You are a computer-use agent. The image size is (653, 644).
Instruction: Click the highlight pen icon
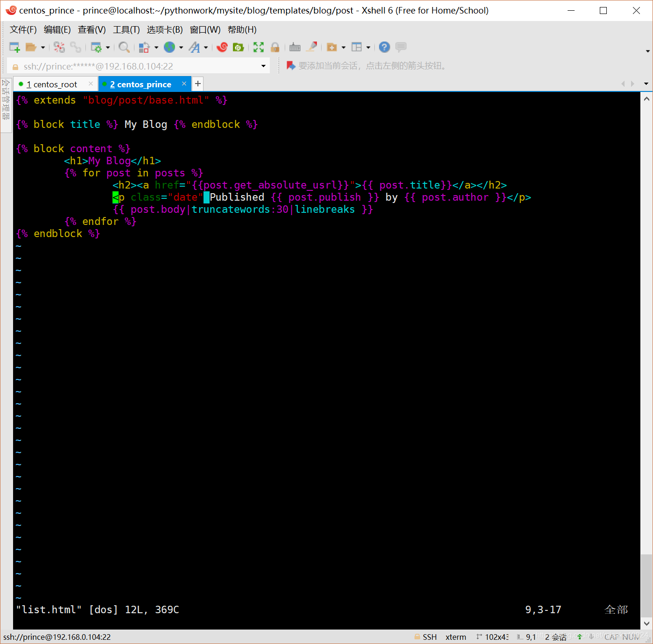(312, 47)
